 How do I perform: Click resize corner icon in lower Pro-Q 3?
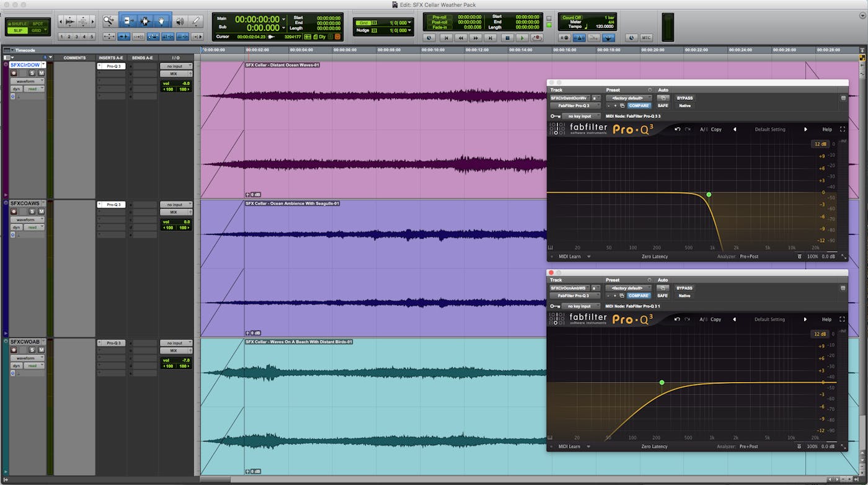pos(843,447)
